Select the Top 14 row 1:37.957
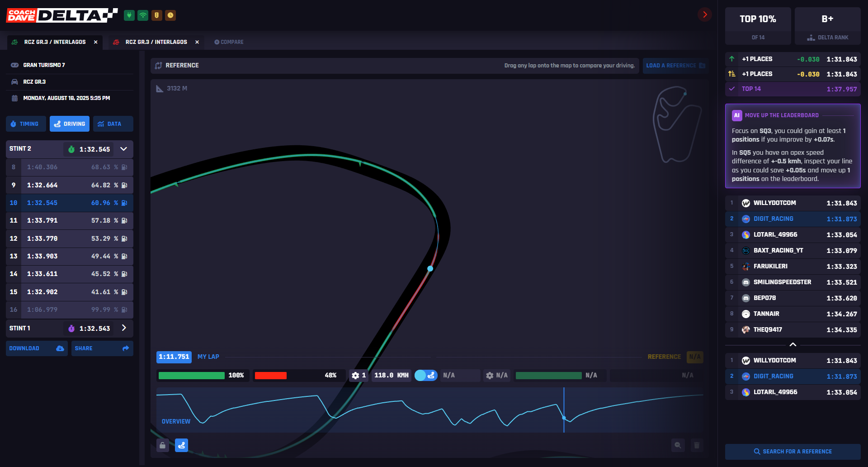This screenshot has height=467, width=868. pos(793,89)
